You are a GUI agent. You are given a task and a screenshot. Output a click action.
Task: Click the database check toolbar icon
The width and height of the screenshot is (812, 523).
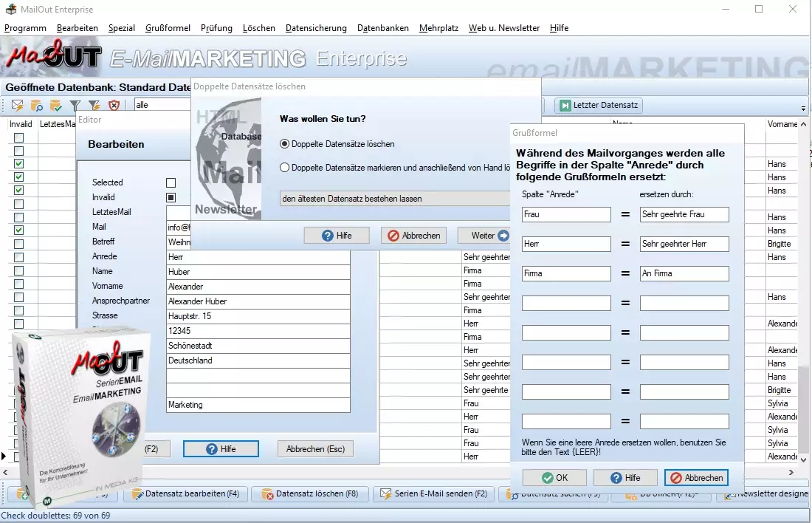pyautogui.click(x=55, y=105)
